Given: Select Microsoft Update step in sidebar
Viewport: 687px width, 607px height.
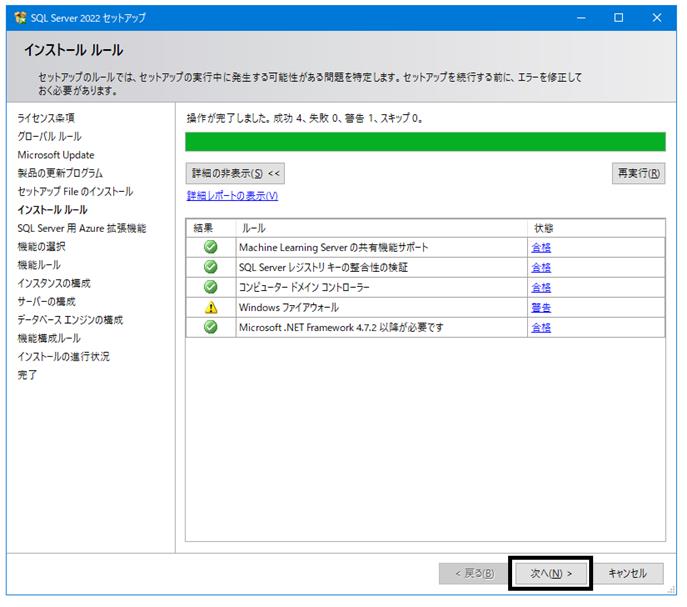Looking at the screenshot, I should (x=56, y=155).
